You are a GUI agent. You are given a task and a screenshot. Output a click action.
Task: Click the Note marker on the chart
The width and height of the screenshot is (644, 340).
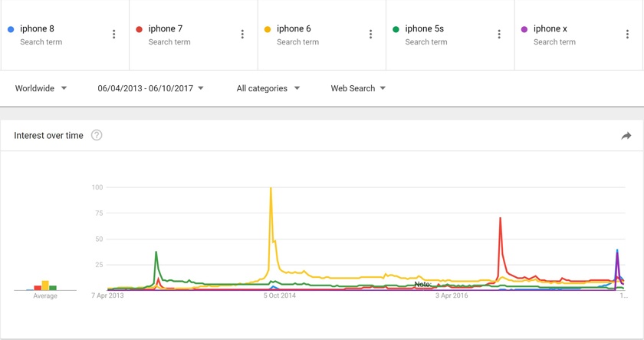click(422, 285)
